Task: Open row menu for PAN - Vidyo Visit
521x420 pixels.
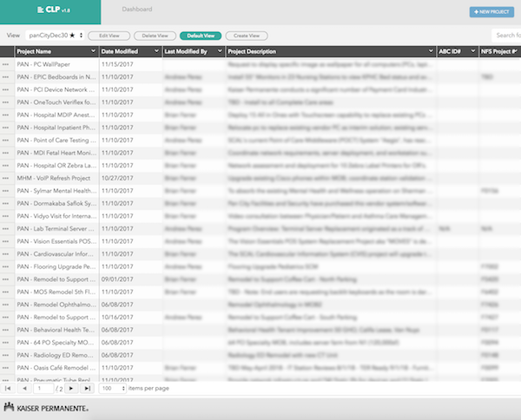Action: (6, 216)
